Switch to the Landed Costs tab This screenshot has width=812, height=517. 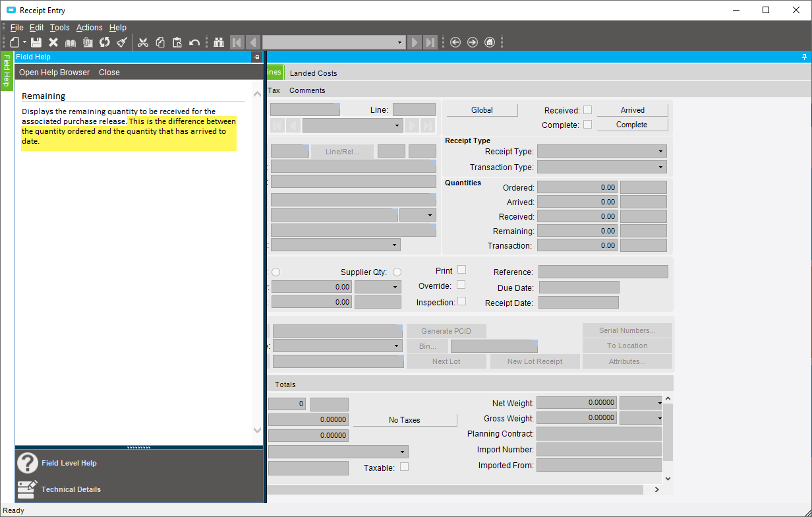point(314,73)
